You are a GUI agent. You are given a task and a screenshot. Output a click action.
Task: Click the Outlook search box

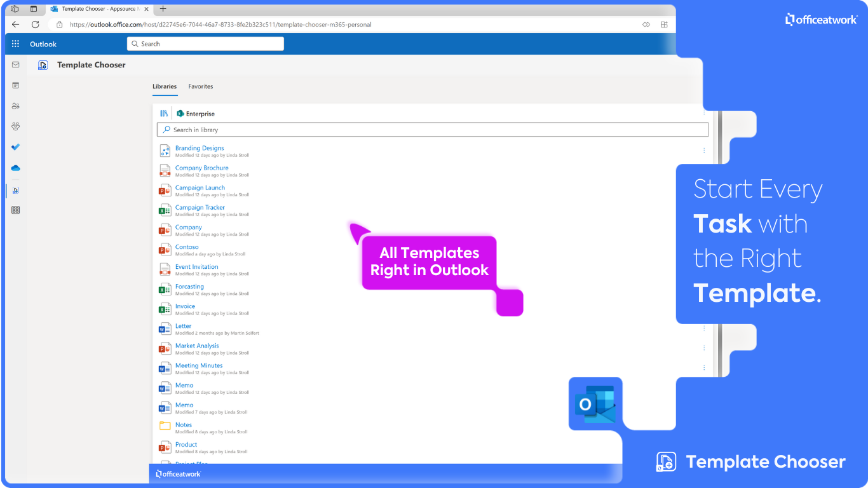[205, 44]
